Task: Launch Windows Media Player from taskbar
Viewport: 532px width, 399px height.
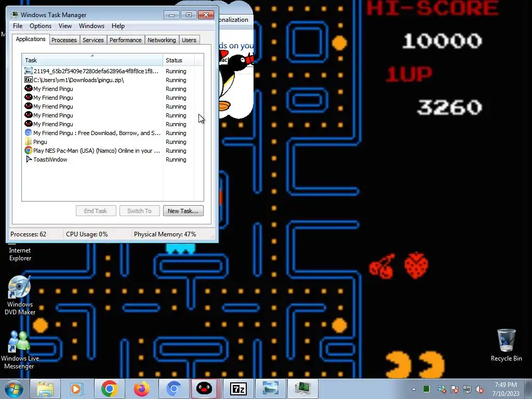Action: pyautogui.click(x=77, y=389)
